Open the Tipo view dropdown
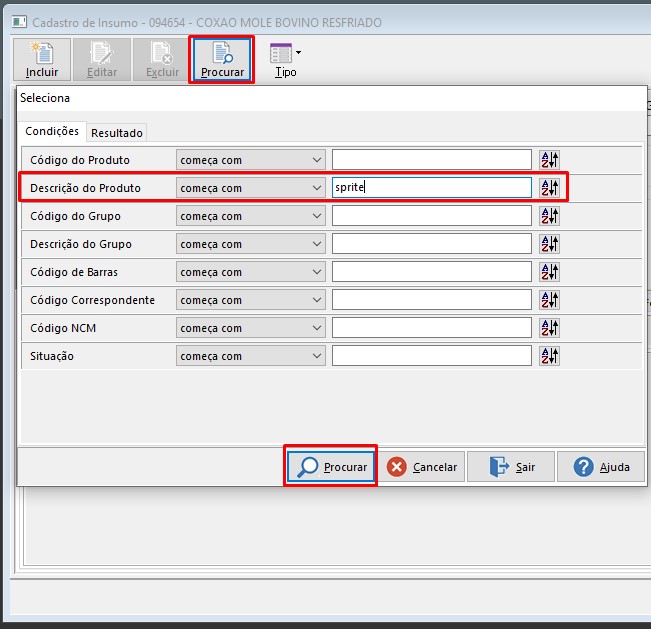651x629 pixels. click(286, 60)
